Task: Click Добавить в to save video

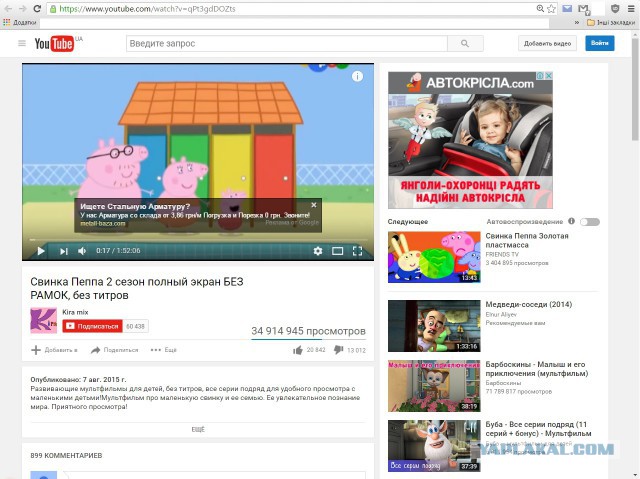Action: pos(54,350)
